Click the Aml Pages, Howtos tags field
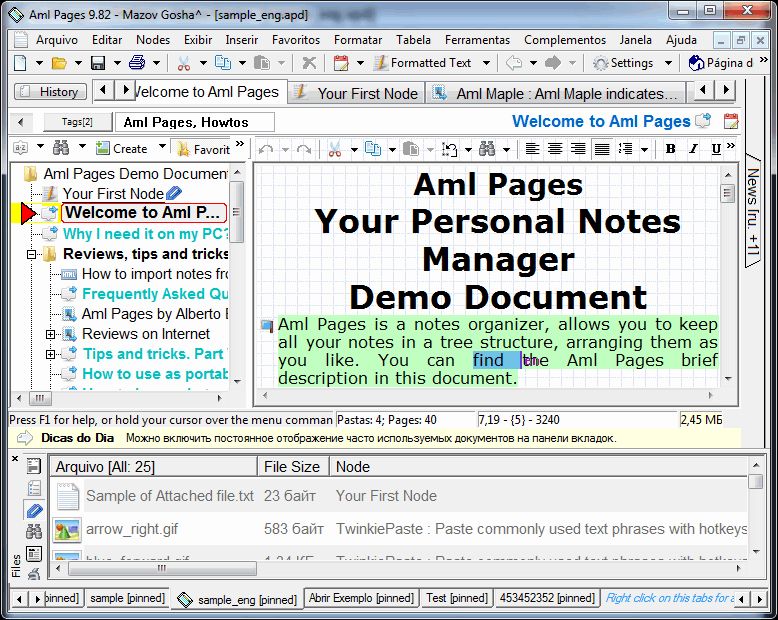 pyautogui.click(x=194, y=122)
